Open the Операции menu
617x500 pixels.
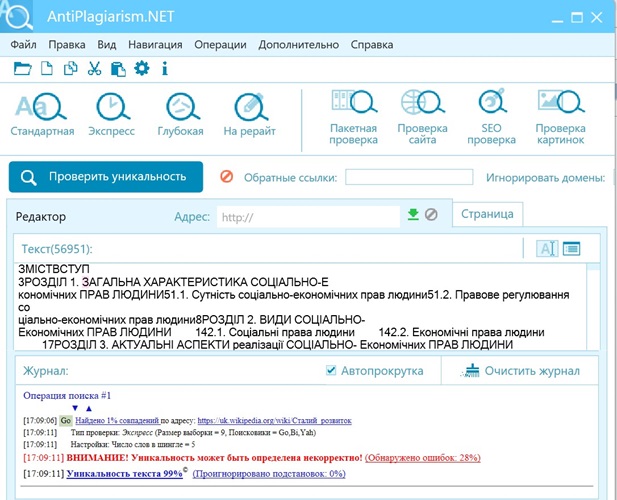220,44
